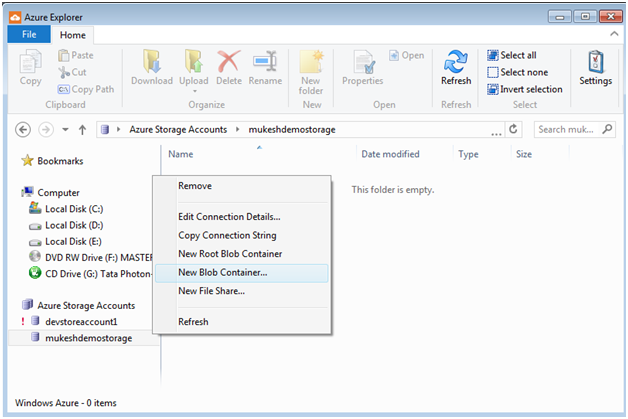The width and height of the screenshot is (628, 419).
Task: Click the Download folder icon
Action: pyautogui.click(x=152, y=61)
